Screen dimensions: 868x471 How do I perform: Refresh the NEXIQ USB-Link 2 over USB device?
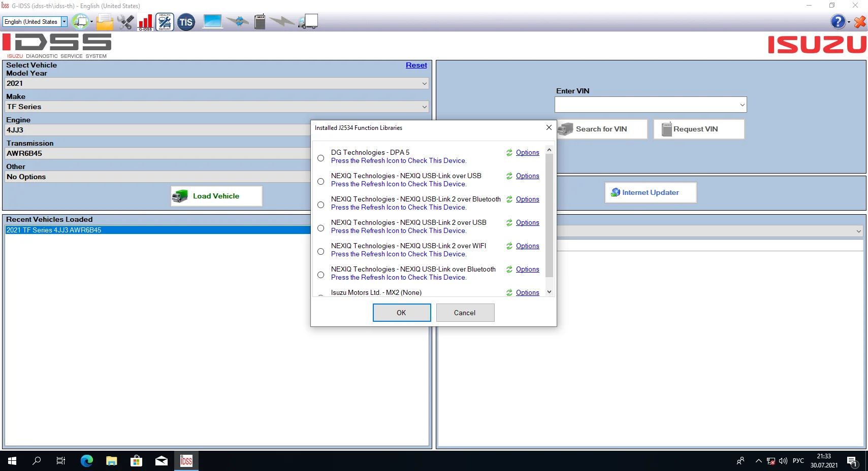[509, 223]
